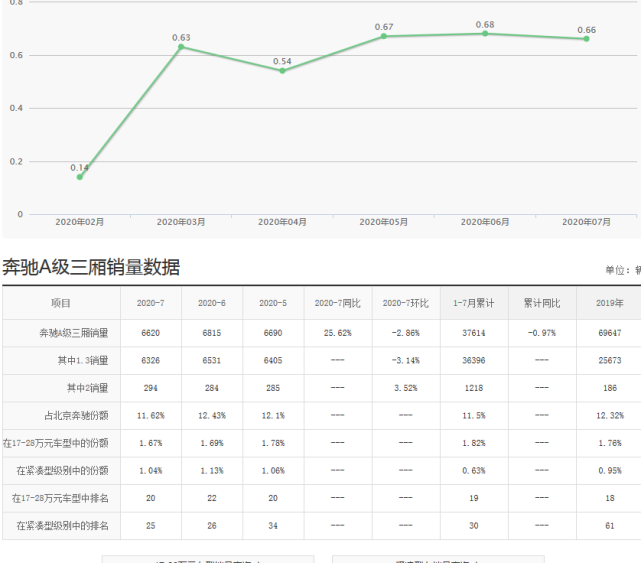Click the 36396 cell
Image resolution: width=641 pixels, height=563 pixels.
pos(474,360)
